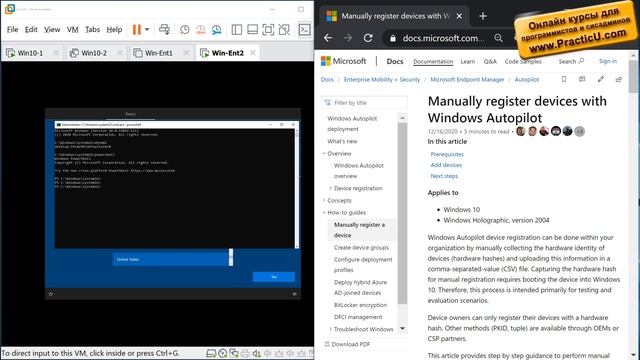This screenshot has height=360, width=640.
Task: Click the ease of access icon in VM setup
Action: pos(51,294)
